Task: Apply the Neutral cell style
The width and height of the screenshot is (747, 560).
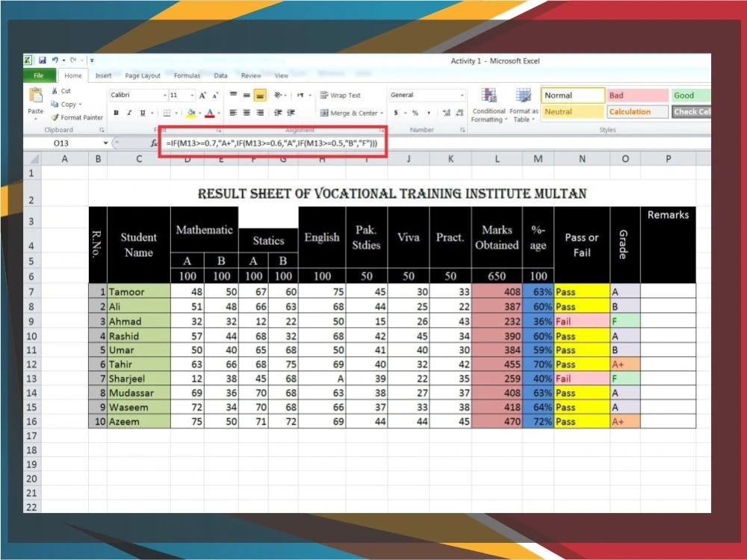Action: [573, 112]
